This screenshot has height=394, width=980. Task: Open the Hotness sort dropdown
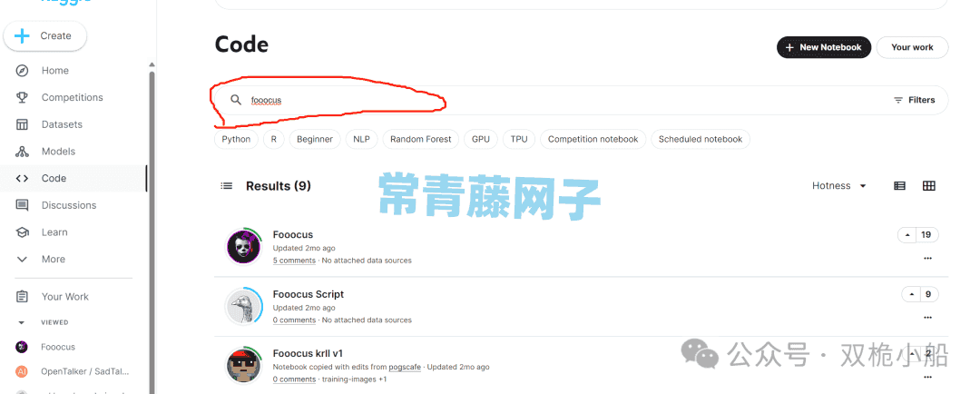click(839, 186)
